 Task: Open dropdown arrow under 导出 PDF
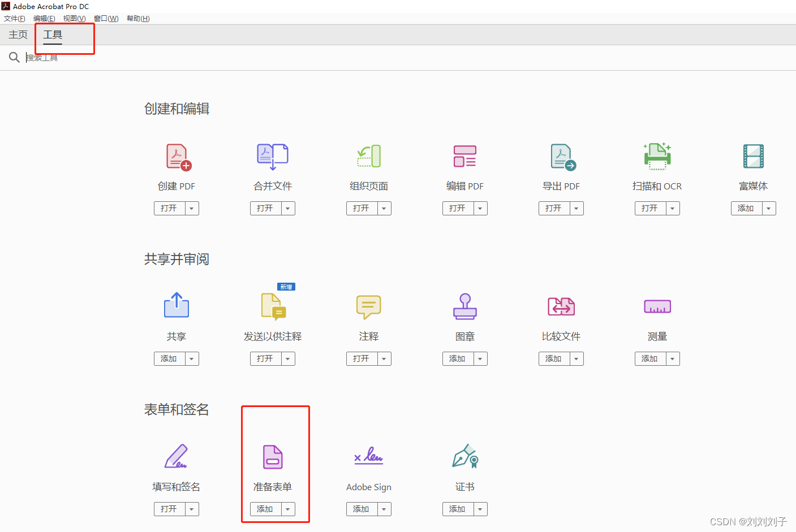point(576,208)
